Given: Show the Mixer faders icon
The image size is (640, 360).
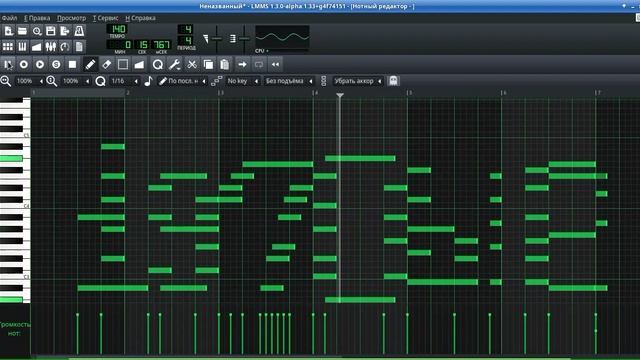Looking at the screenshot, I should click(x=51, y=47).
